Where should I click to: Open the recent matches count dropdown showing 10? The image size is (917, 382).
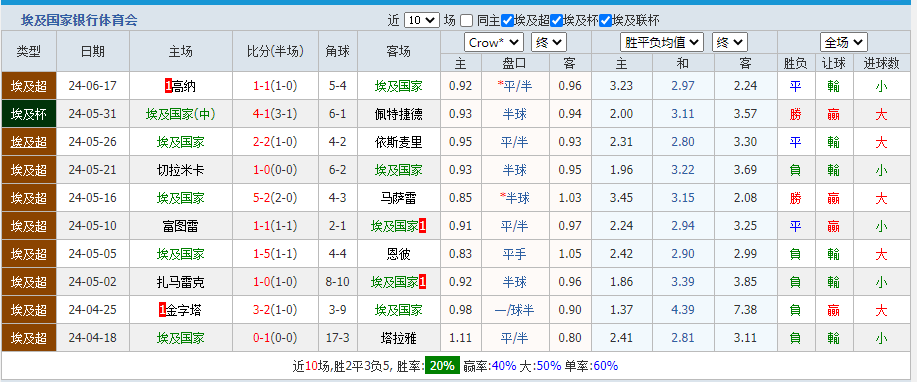point(421,20)
